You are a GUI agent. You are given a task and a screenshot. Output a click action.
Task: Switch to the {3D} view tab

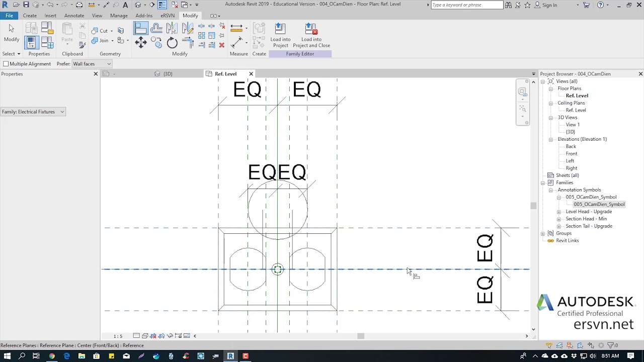click(168, 74)
